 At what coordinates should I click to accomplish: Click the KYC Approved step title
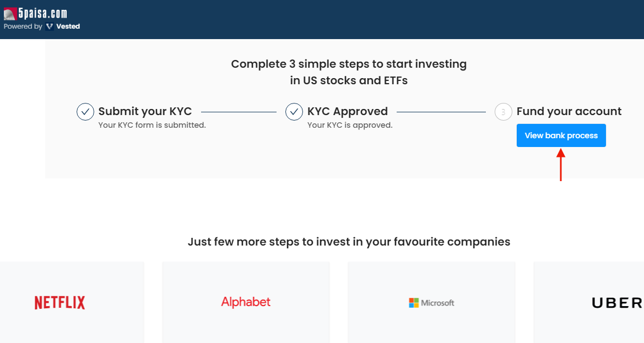(x=348, y=111)
